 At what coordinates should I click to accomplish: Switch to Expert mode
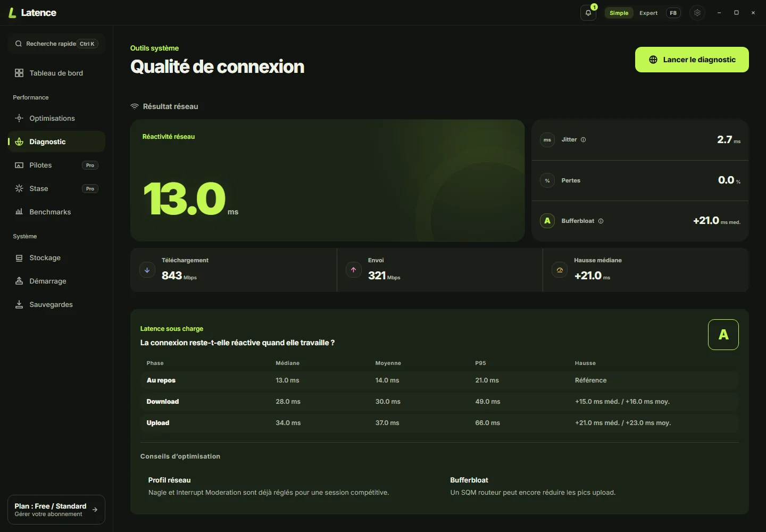click(648, 13)
